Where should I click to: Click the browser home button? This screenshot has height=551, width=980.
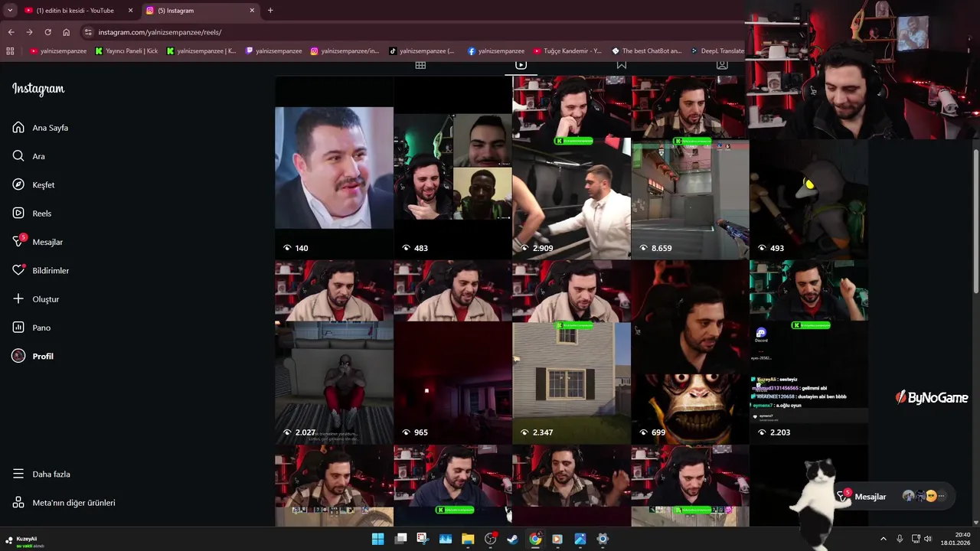(66, 32)
